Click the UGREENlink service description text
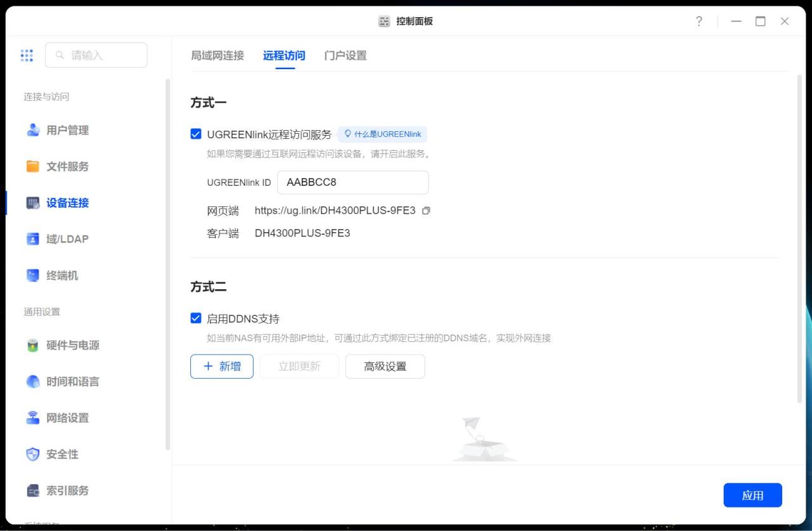 point(319,153)
